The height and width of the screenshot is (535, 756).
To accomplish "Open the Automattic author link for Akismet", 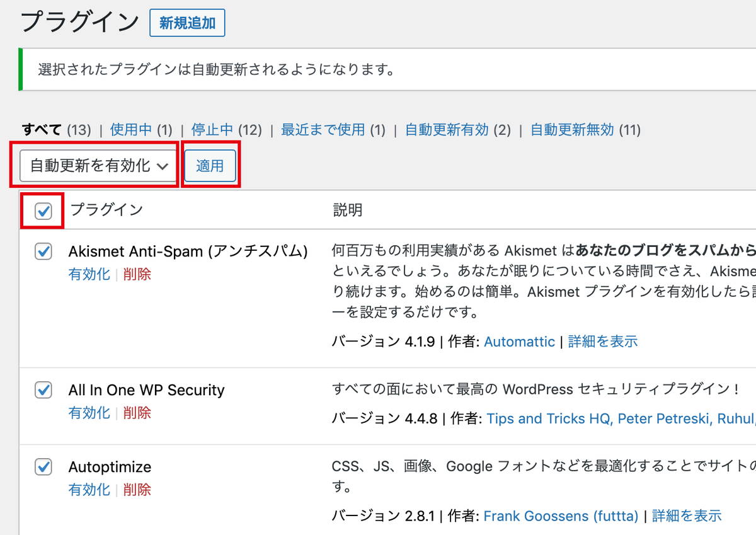I will (520, 341).
